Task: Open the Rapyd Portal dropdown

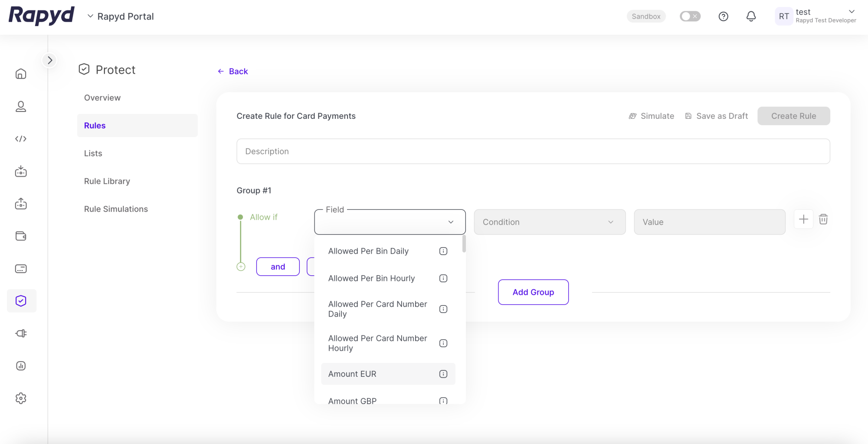Action: point(121,16)
